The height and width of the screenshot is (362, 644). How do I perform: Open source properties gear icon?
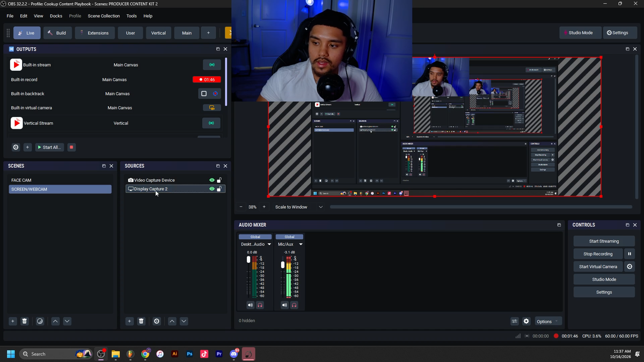(157, 321)
